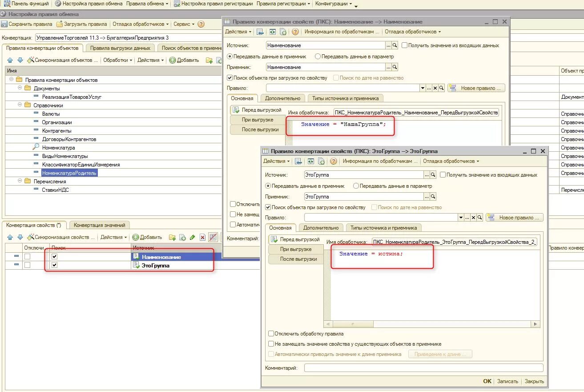Screen dimensions: 584x392
Task: Click green pencil edit icon in property toolbar
Action: pyautogui.click(x=193, y=237)
